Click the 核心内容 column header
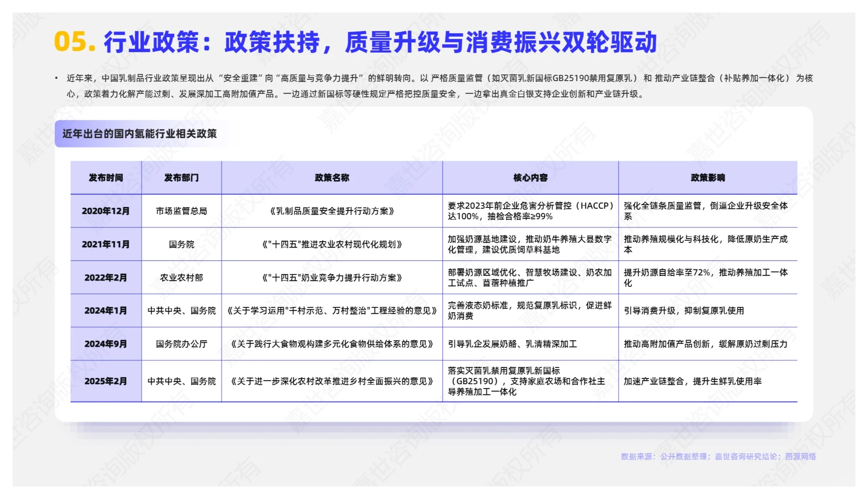 (530, 177)
